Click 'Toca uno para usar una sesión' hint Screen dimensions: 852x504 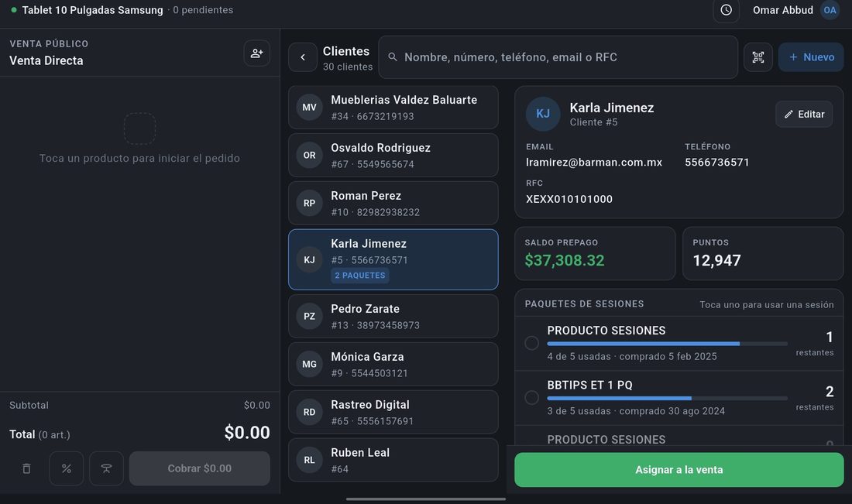[x=766, y=305]
